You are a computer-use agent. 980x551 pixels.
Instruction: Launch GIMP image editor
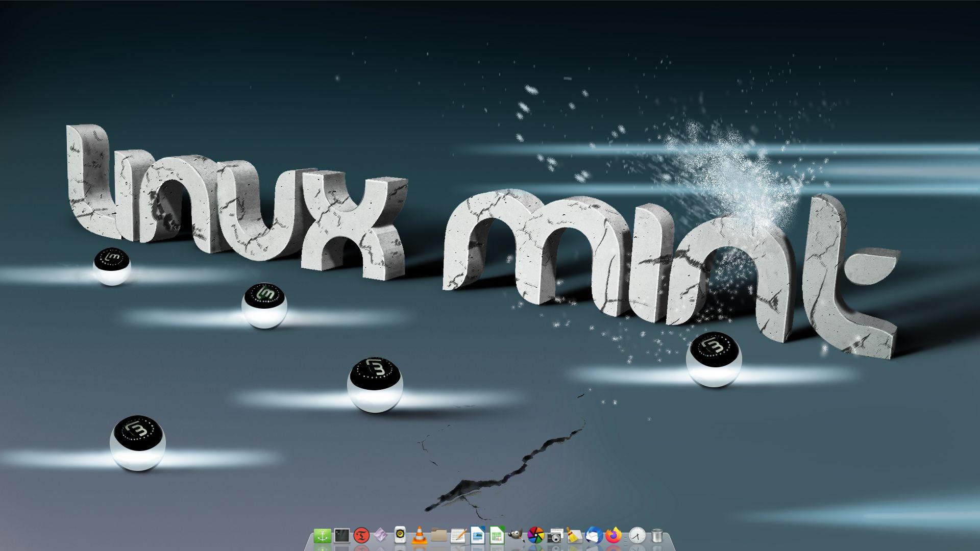[x=516, y=536]
